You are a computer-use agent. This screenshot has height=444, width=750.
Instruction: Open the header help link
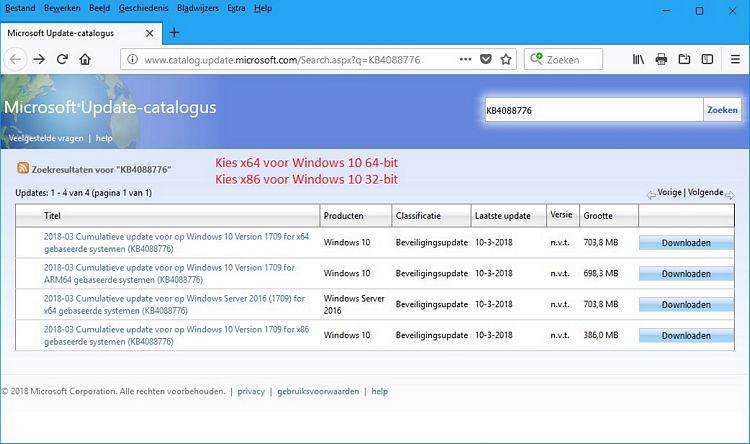pos(104,138)
